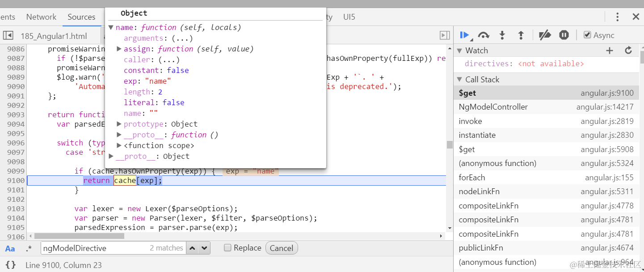644x272 pixels.
Task: Click the length: 2 property
Action: [143, 92]
